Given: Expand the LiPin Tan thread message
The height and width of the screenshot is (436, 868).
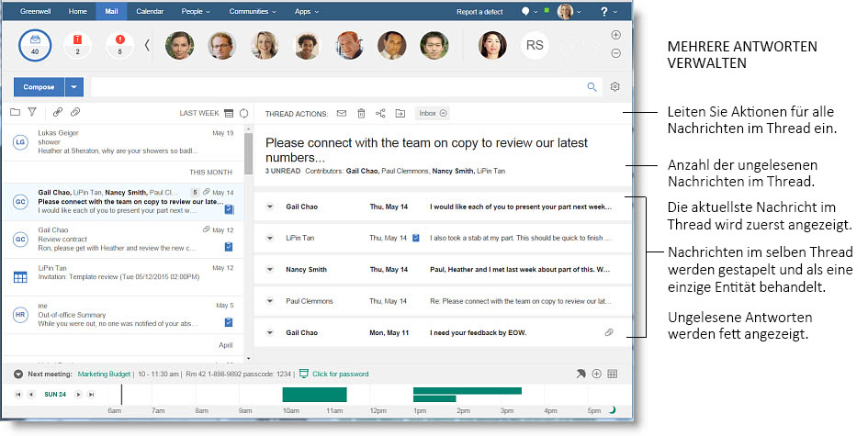Looking at the screenshot, I should (x=270, y=239).
